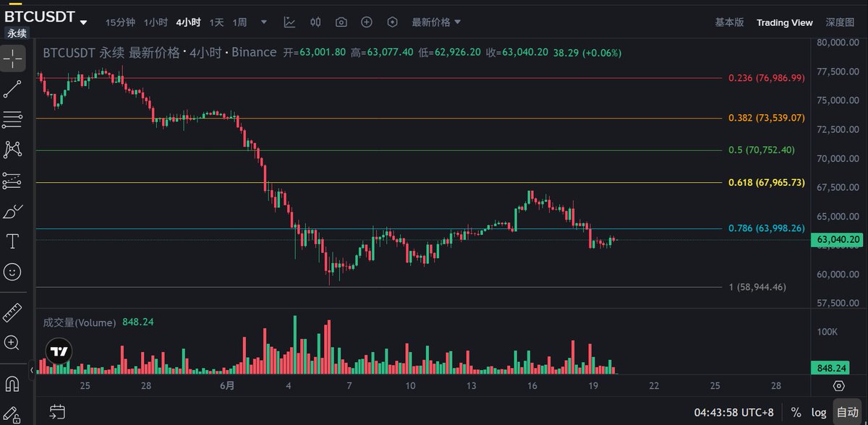Select the trend line drawing tool

click(x=12, y=90)
